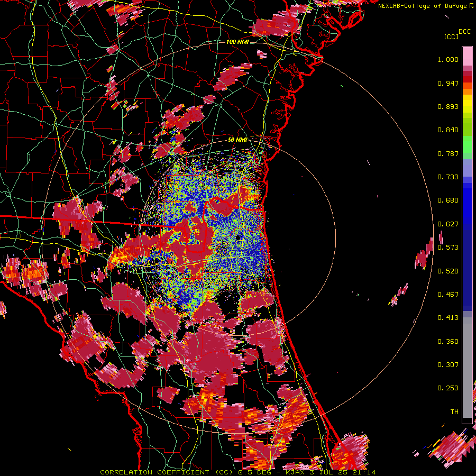Select the 0.520 scale value
476x476 pixels.
tap(448, 271)
